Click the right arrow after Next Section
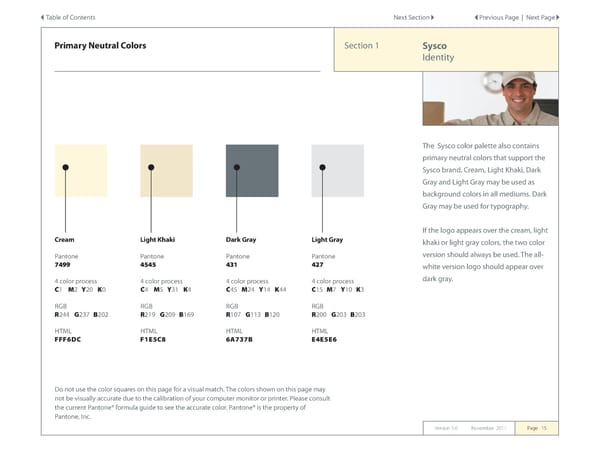Screen dimensions: 600x463 432,18
